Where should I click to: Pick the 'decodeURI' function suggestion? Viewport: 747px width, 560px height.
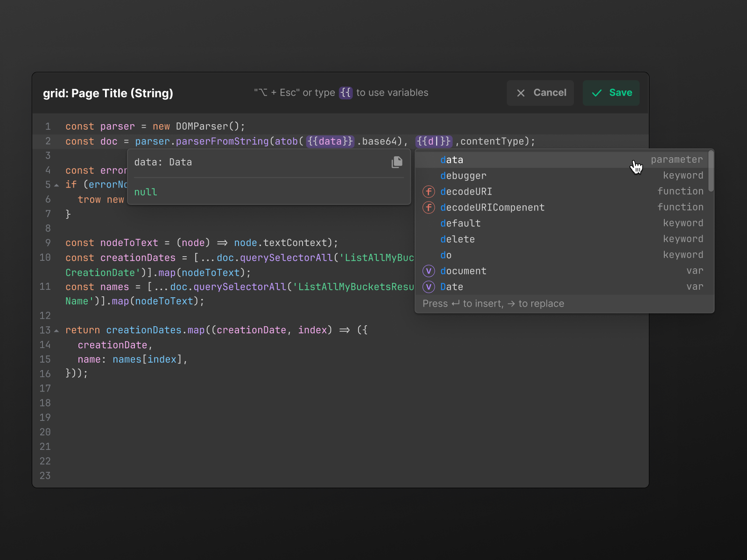point(562,192)
